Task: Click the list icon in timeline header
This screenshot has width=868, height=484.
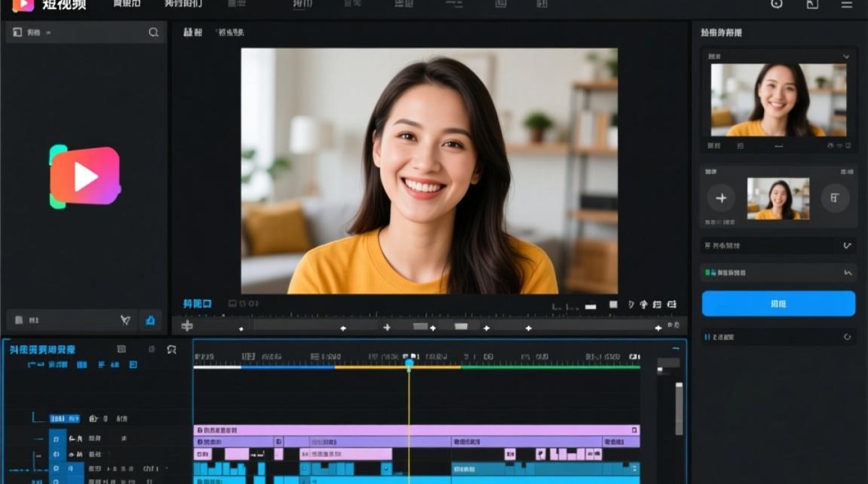Action: 121,349
